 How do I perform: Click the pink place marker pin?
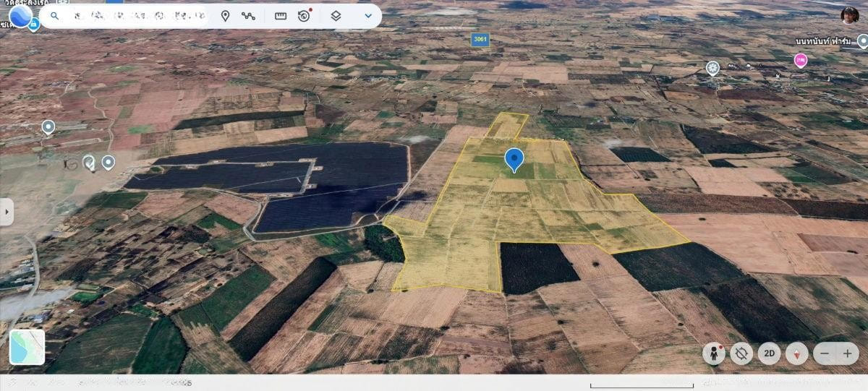point(801,61)
